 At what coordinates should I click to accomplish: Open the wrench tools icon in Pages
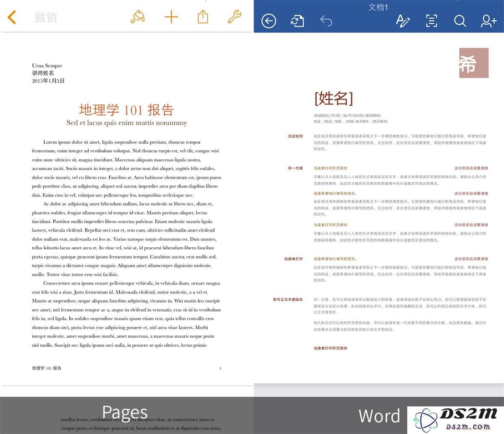235,17
